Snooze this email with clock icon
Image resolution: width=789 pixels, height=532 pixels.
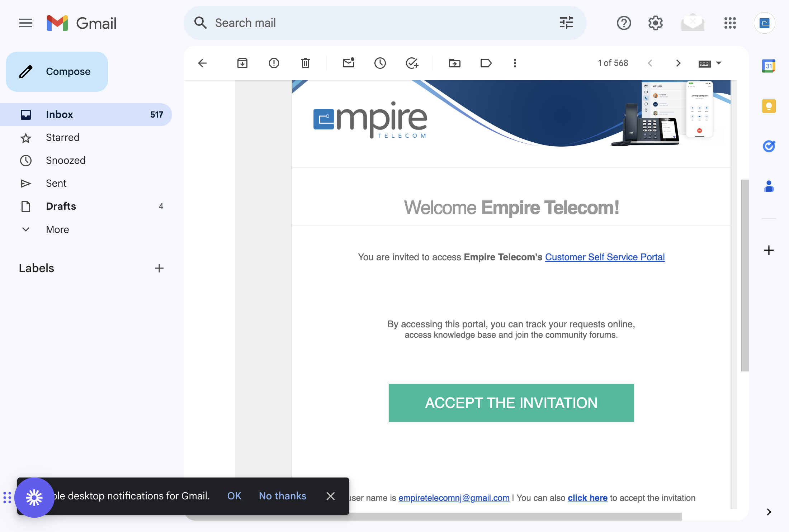point(380,63)
